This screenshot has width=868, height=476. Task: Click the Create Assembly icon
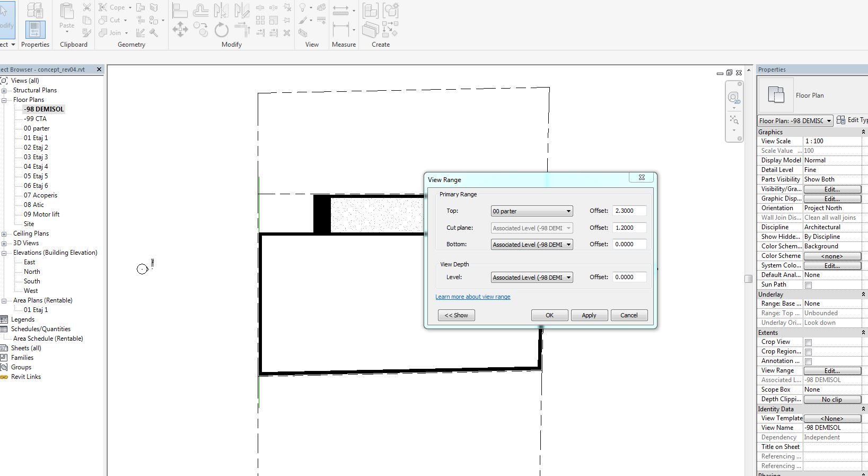371,11
